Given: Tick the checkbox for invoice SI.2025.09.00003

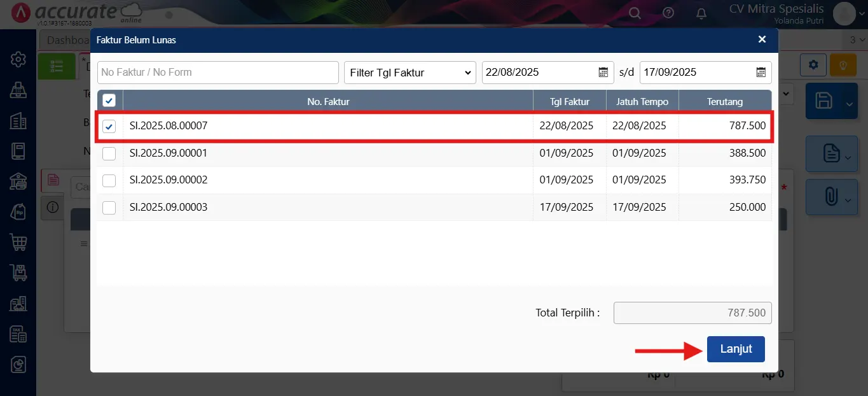Looking at the screenshot, I should [109, 208].
